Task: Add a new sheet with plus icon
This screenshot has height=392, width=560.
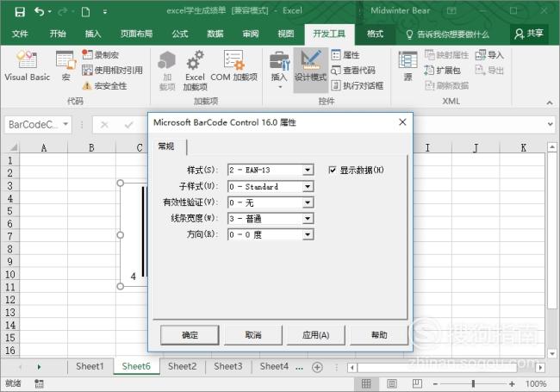Action: click(x=317, y=367)
